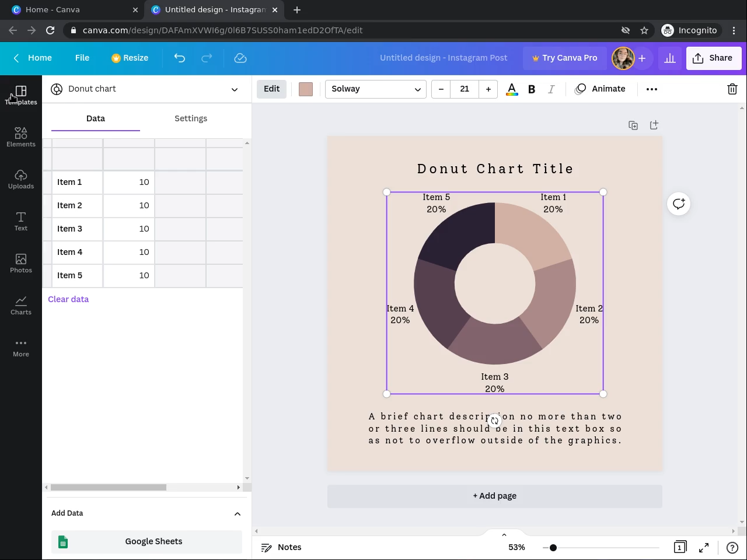The image size is (747, 560).
Task: Open the text color picker
Action: pyautogui.click(x=512, y=89)
